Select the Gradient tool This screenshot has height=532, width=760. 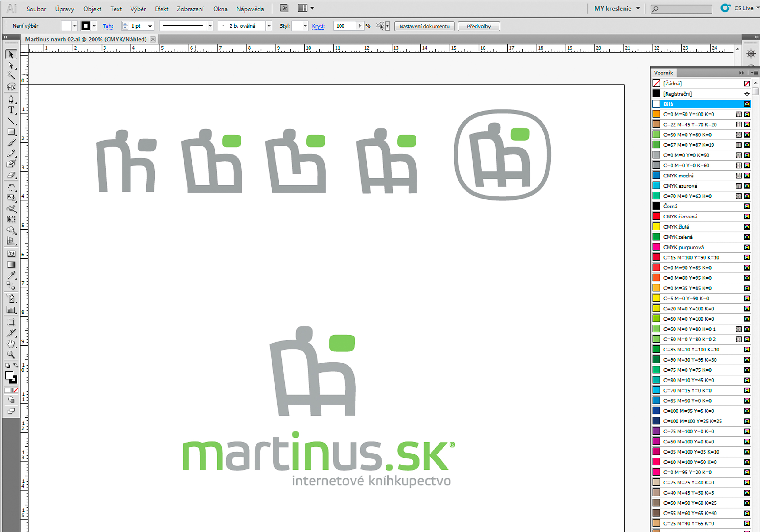(11, 264)
